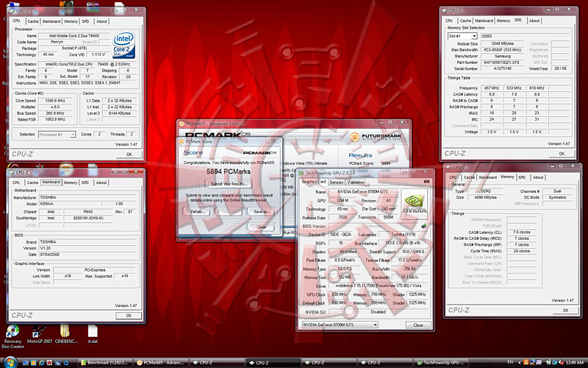Screen dimensions: 588x368
Task: Open the Recovery Disc Creator desktop shortcut
Action: pos(12,336)
